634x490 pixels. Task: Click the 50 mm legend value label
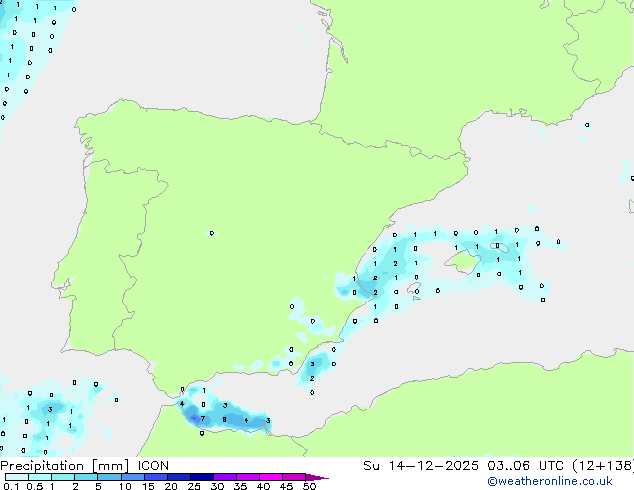(x=309, y=487)
